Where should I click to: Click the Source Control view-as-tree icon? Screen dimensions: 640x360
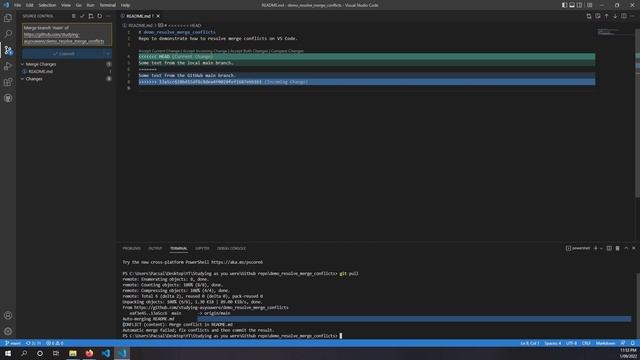click(73, 16)
